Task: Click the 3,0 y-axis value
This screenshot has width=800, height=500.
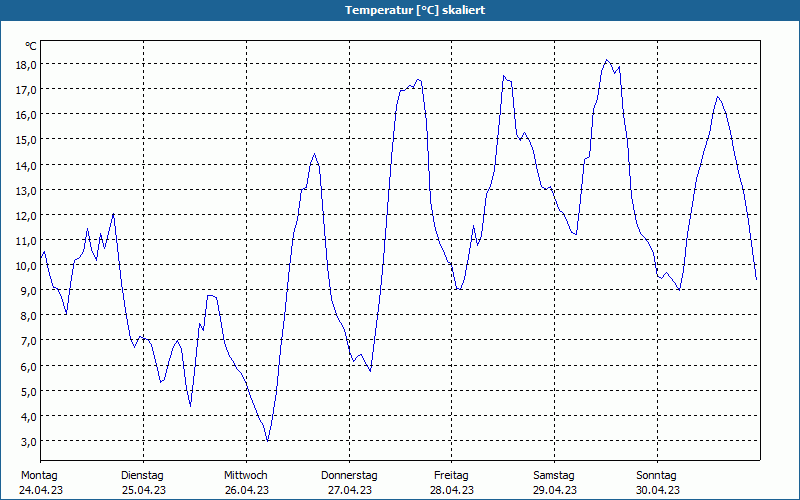Action: click(29, 441)
